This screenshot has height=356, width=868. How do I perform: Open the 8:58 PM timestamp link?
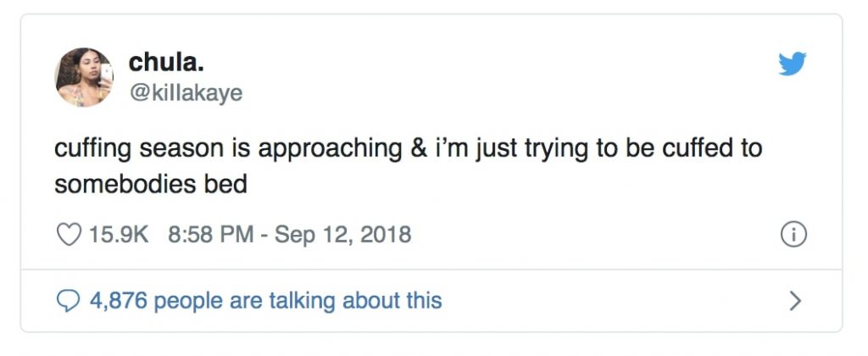[x=209, y=234]
